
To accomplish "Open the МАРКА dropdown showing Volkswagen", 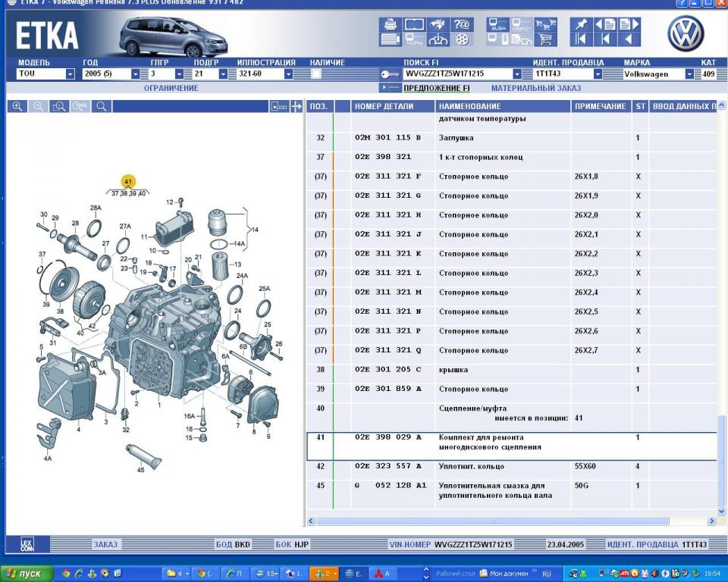I will pos(690,74).
